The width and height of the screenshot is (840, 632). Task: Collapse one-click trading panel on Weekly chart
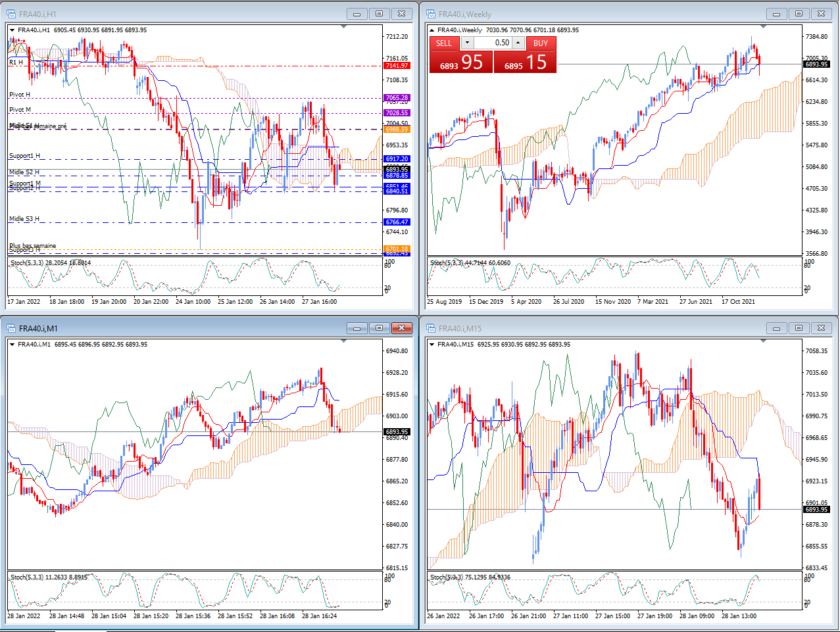[432, 30]
